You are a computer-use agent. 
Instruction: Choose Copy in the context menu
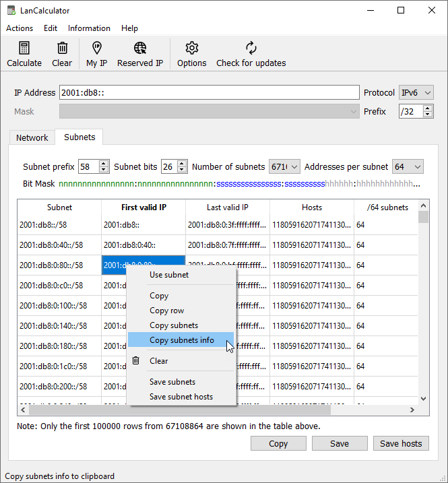click(x=181, y=296)
